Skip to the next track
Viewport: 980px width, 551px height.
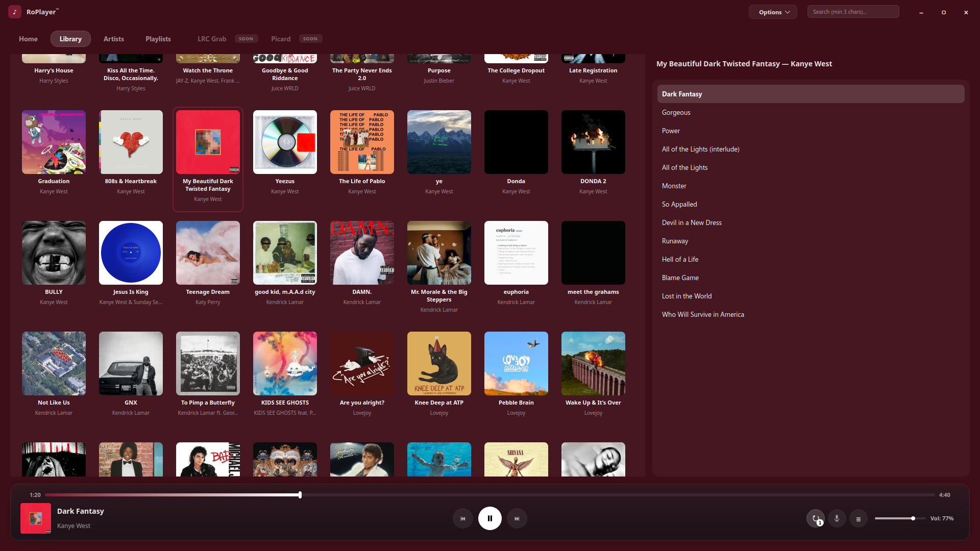(x=517, y=518)
